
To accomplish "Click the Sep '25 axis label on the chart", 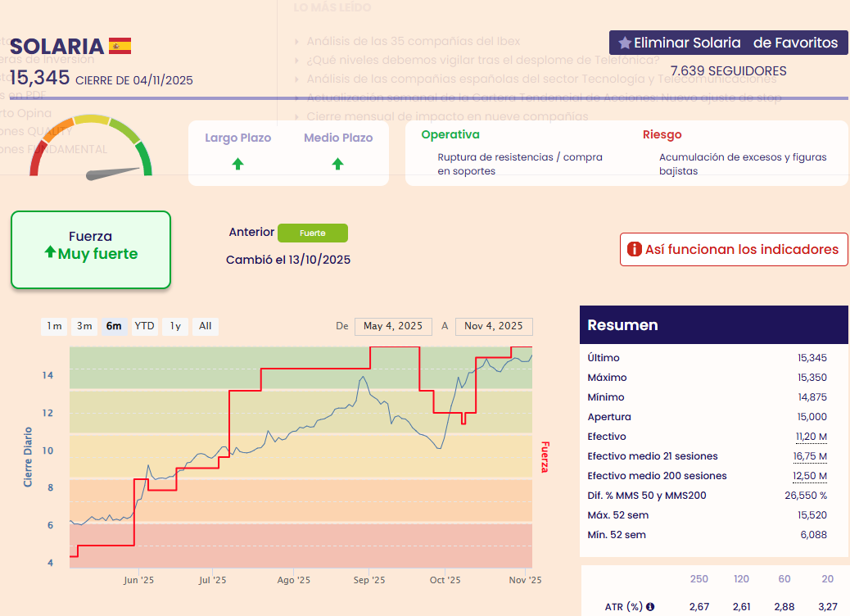I will pos(369,580).
